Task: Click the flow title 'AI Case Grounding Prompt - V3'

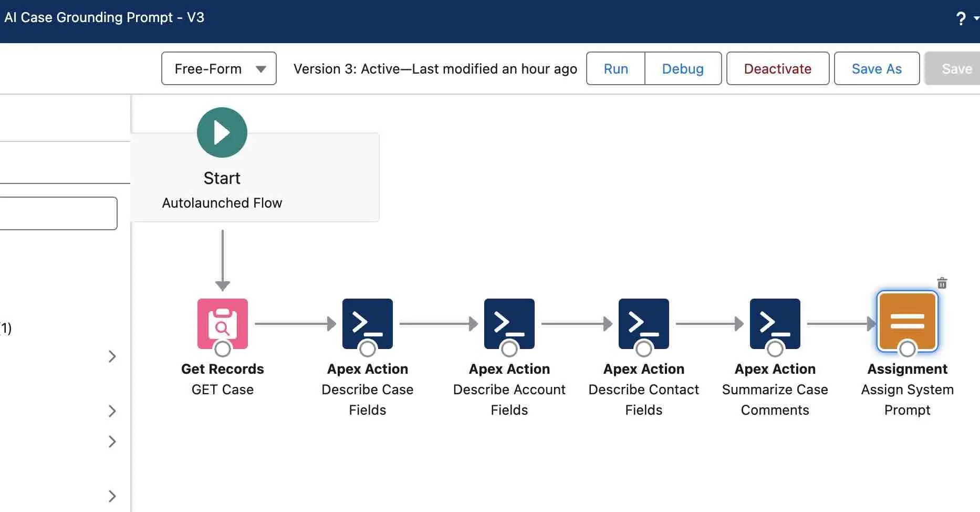Action: click(104, 17)
